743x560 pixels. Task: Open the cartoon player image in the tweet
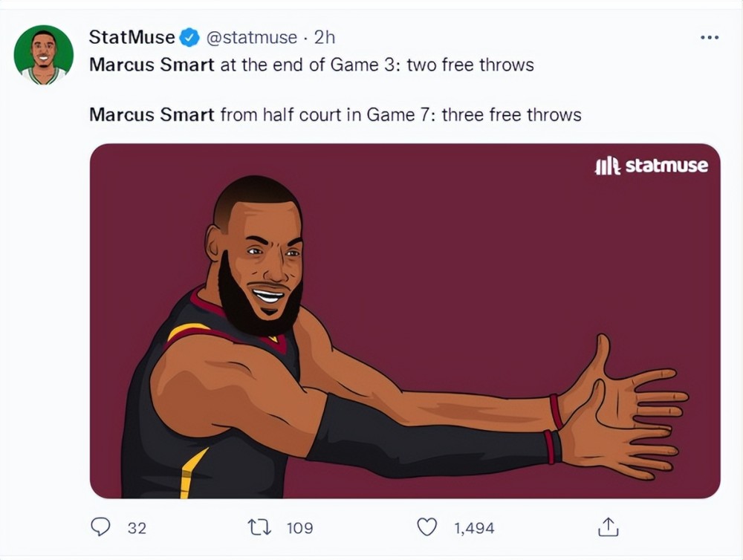(405, 321)
